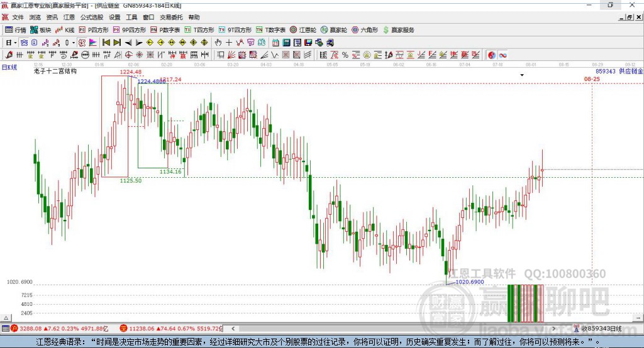644x348 pixels.
Task: Click the percent sign retracement tool
Action: (345, 55)
